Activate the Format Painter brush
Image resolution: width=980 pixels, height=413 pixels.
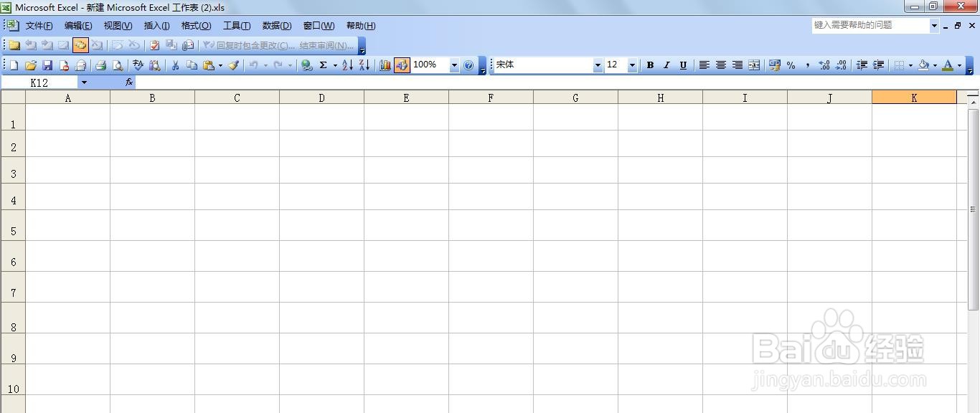click(234, 65)
